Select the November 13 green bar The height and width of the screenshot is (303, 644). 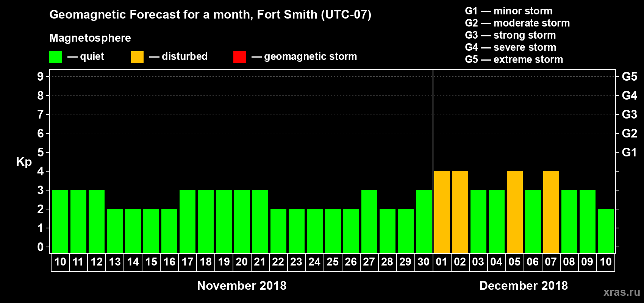coord(115,231)
